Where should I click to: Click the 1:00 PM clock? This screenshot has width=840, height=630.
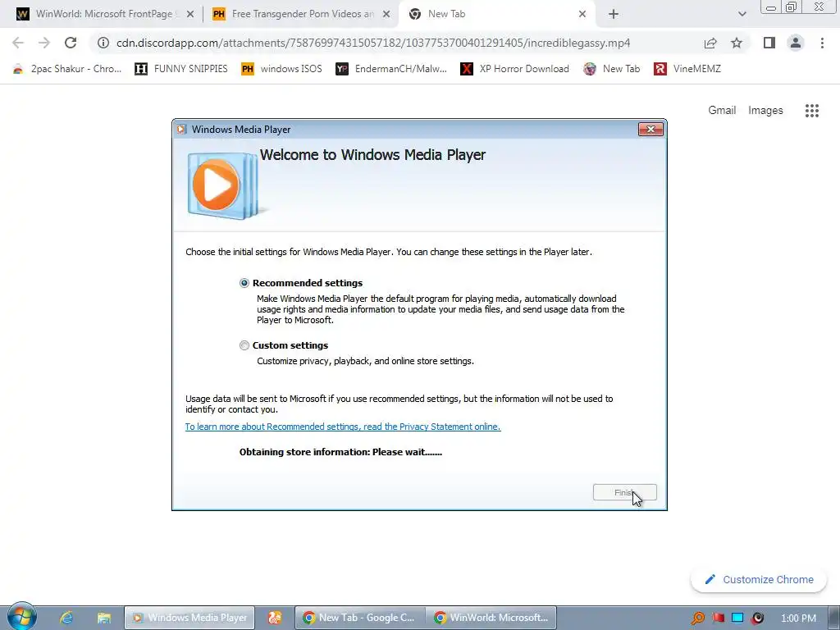click(x=798, y=619)
